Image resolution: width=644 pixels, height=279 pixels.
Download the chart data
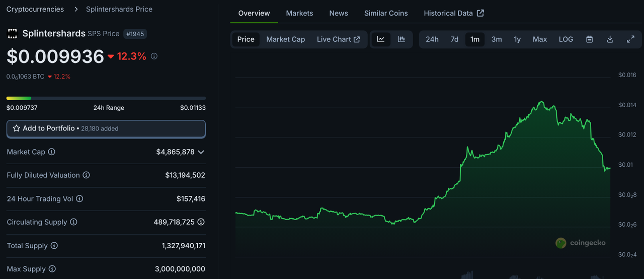(610, 39)
